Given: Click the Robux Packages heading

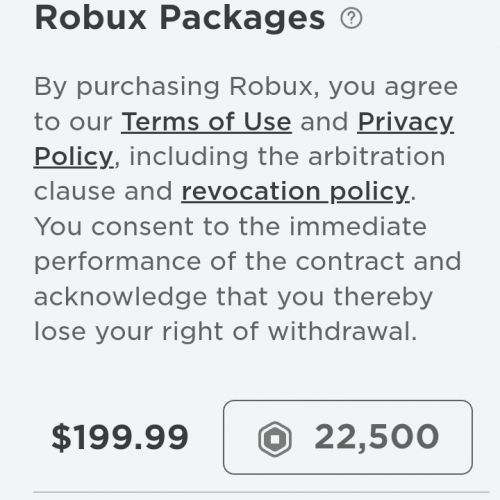Looking at the screenshot, I should (180, 18).
